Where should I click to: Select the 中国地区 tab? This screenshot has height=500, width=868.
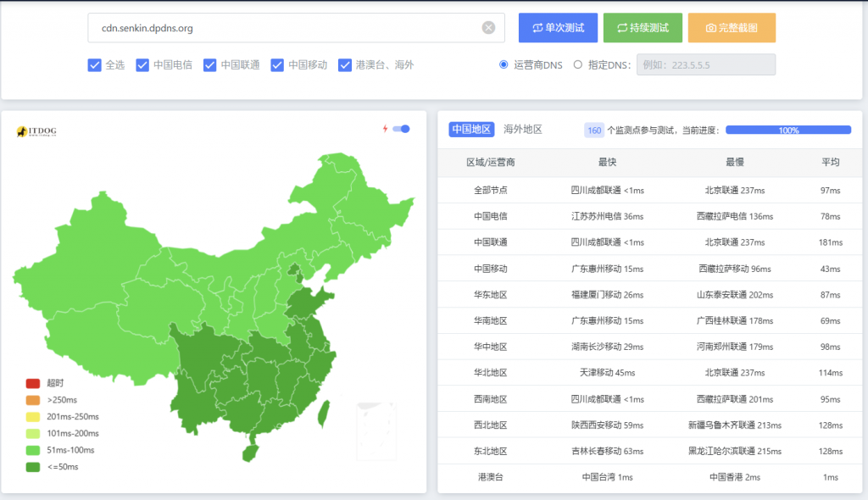tap(470, 130)
